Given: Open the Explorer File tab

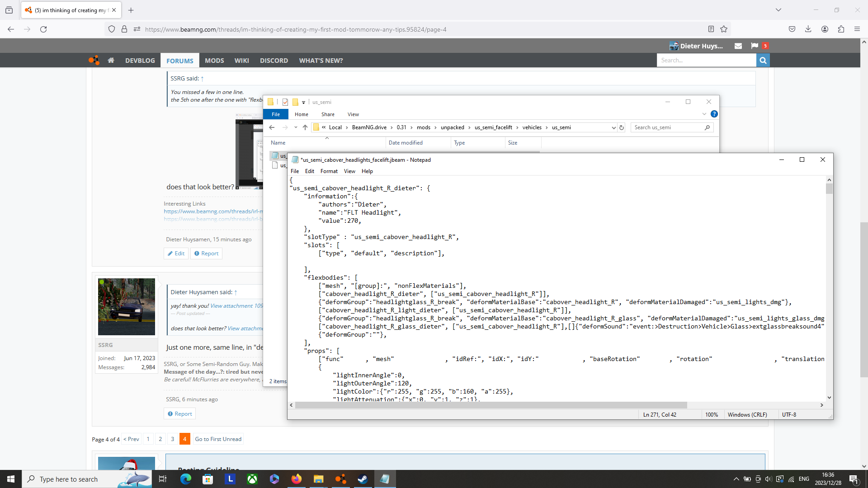Looking at the screenshot, I should coord(276,114).
